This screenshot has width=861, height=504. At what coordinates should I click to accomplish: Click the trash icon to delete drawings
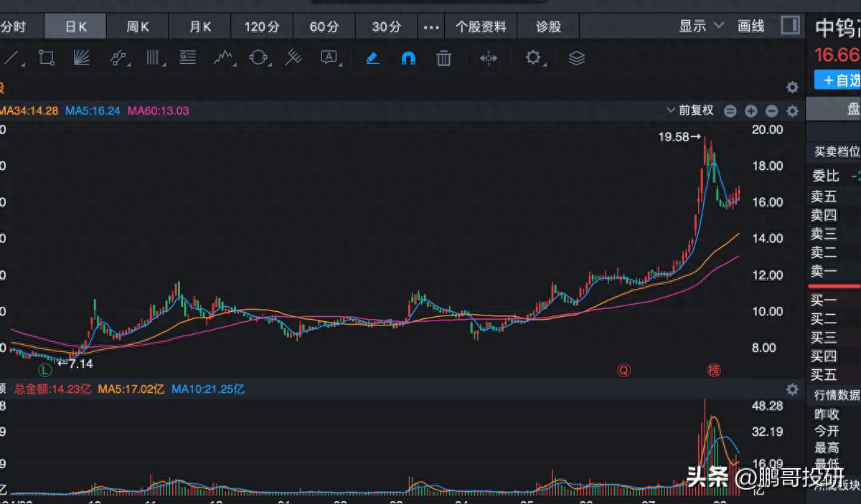[x=444, y=58]
